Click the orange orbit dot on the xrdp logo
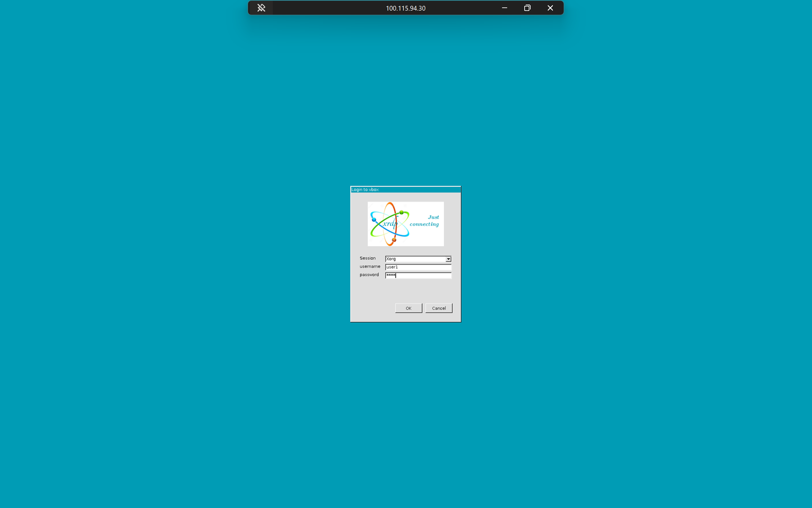 (x=393, y=239)
